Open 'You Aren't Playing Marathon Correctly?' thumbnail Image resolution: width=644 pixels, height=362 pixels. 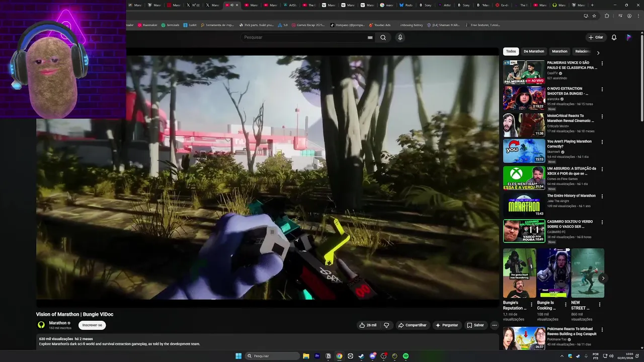tap(524, 151)
